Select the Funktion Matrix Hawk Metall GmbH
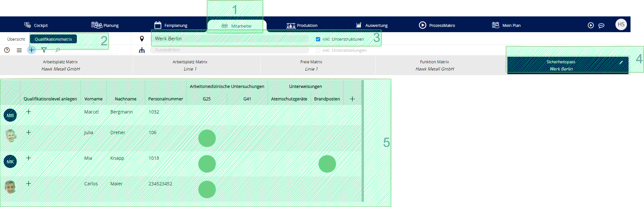Viewport: 644px width, 207px height. (x=434, y=65)
